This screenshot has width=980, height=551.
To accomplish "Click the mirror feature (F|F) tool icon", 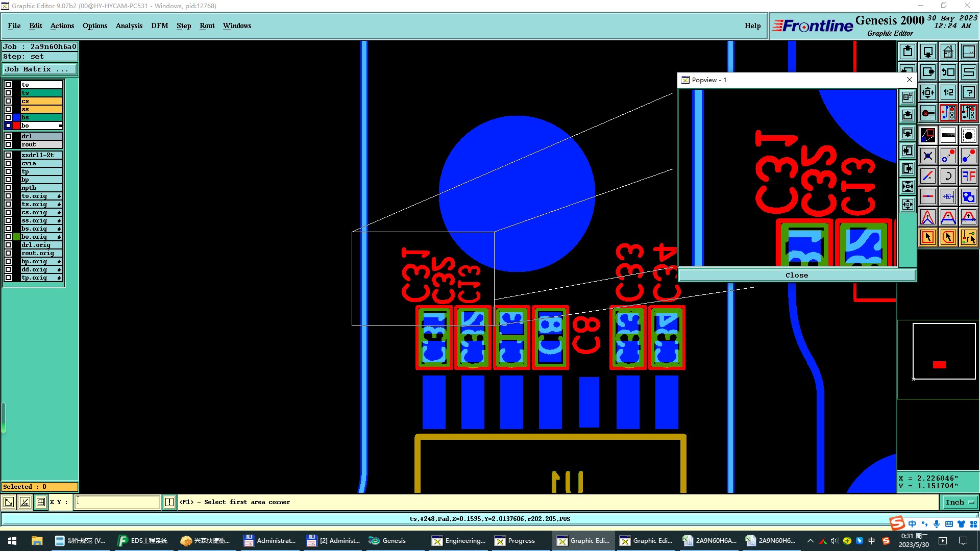I will pos(968,176).
